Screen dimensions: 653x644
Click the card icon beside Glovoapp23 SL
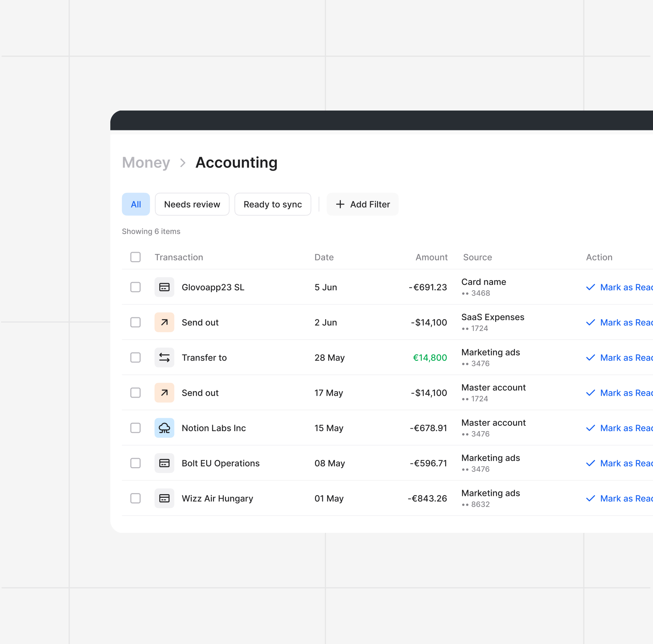164,287
